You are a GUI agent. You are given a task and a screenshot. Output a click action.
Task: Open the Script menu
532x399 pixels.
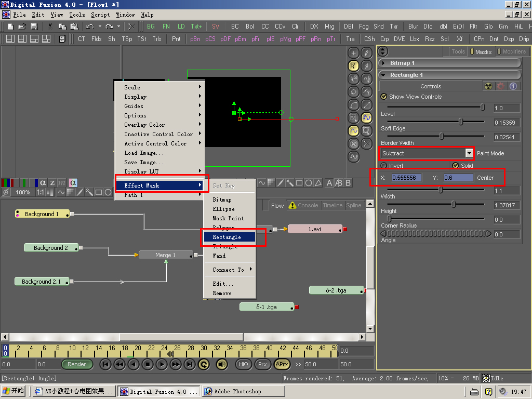click(100, 15)
